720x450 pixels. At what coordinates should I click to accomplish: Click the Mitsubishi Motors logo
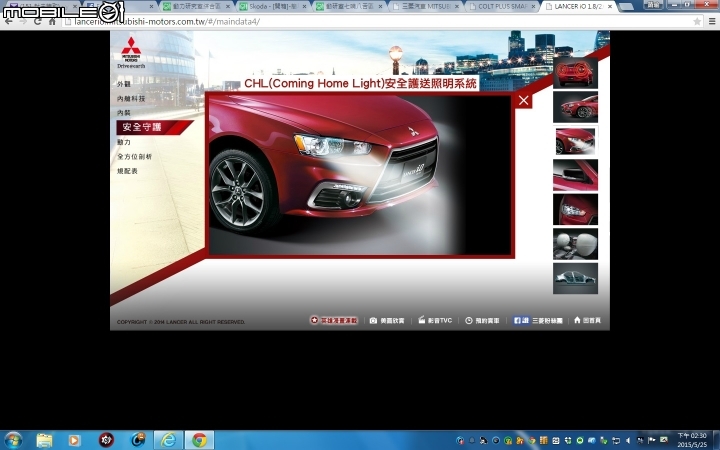pos(131,52)
